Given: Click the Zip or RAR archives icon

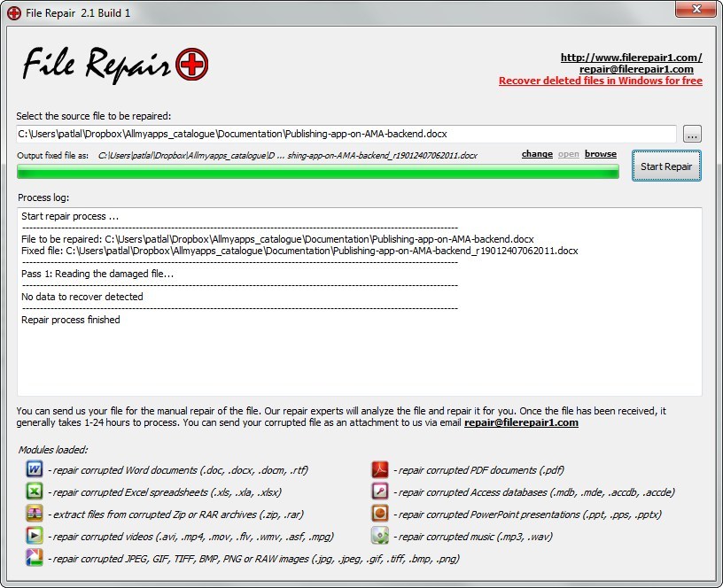Looking at the screenshot, I should click(x=35, y=514).
